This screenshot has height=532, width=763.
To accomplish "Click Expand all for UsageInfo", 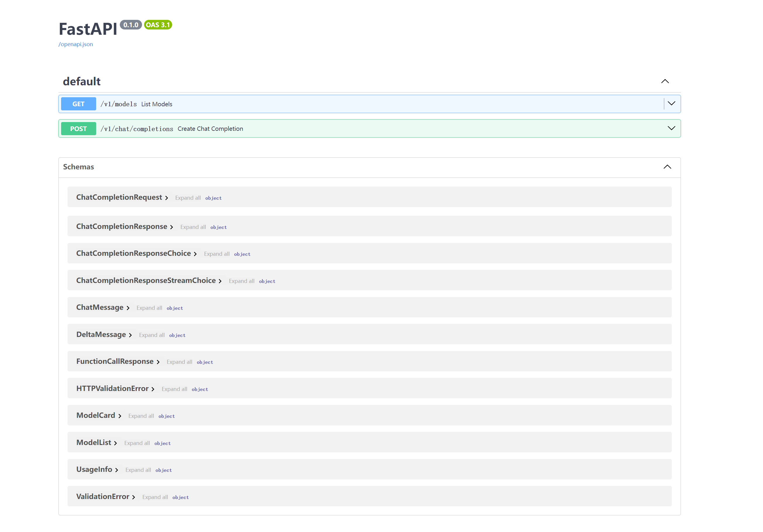I will click(x=138, y=471).
